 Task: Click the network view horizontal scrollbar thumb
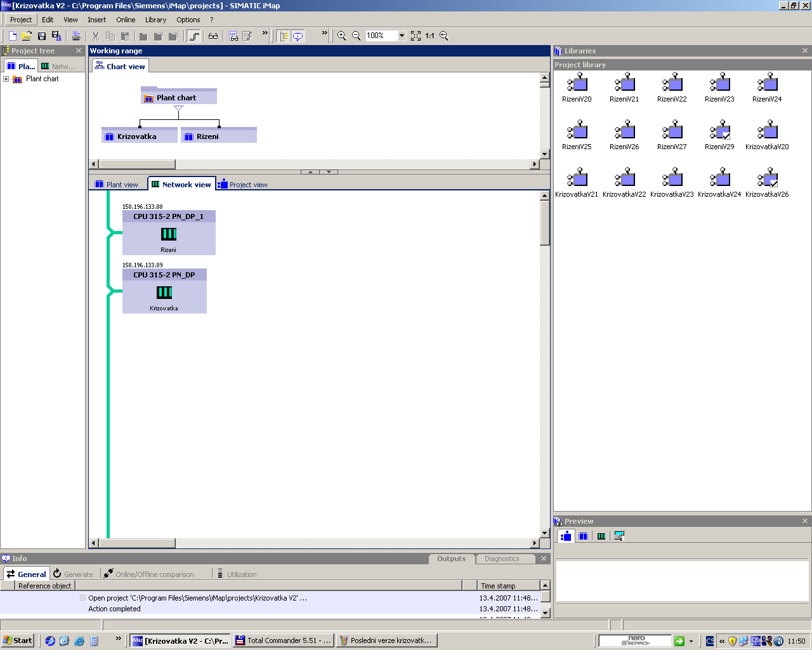[138, 543]
